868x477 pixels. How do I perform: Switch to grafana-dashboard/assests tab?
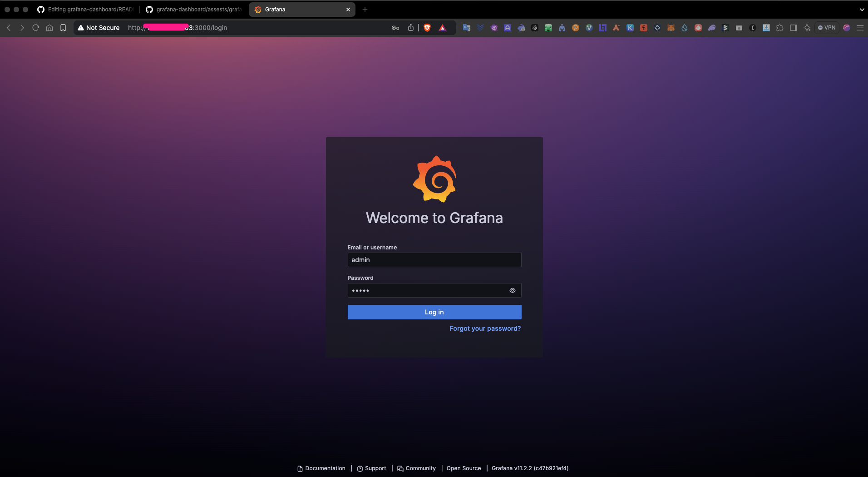(194, 10)
